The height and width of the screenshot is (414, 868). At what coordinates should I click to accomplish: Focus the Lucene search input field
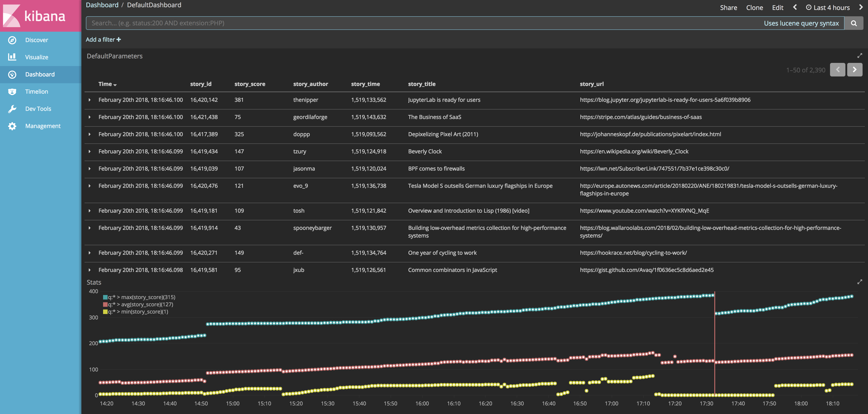(x=465, y=23)
